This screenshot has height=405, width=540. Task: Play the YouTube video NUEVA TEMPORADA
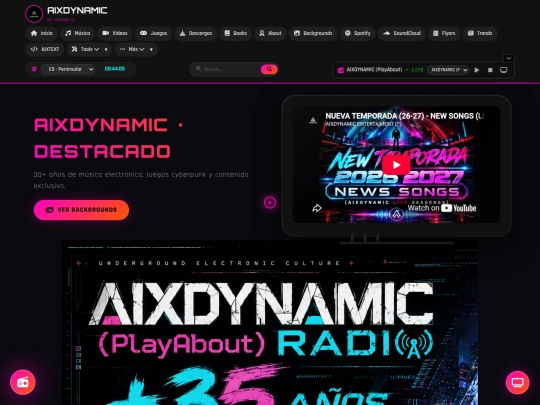396,165
